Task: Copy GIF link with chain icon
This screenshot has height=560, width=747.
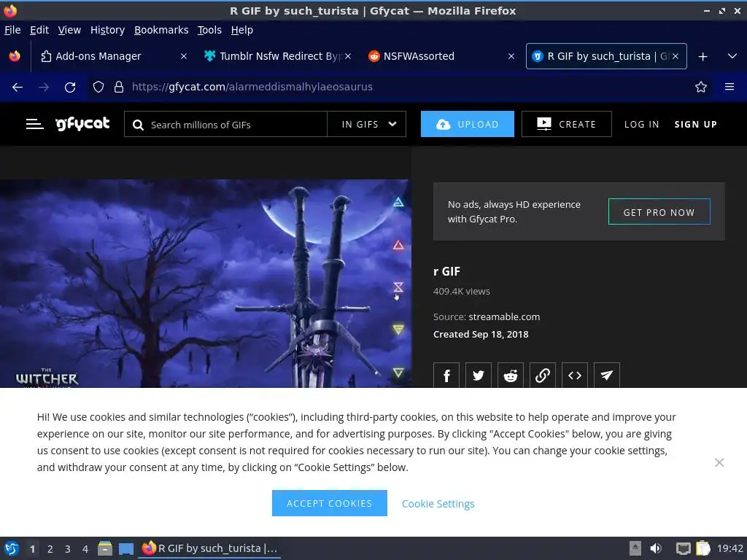Action: (x=543, y=376)
